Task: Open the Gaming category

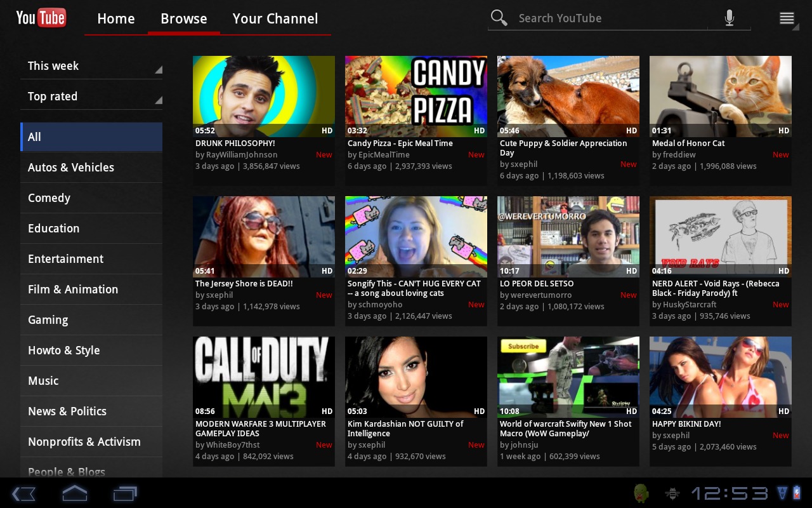Action: (x=91, y=320)
